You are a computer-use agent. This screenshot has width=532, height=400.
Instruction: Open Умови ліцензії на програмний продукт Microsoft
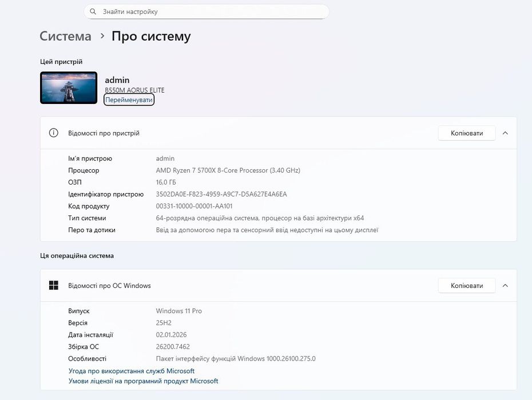coord(143,381)
